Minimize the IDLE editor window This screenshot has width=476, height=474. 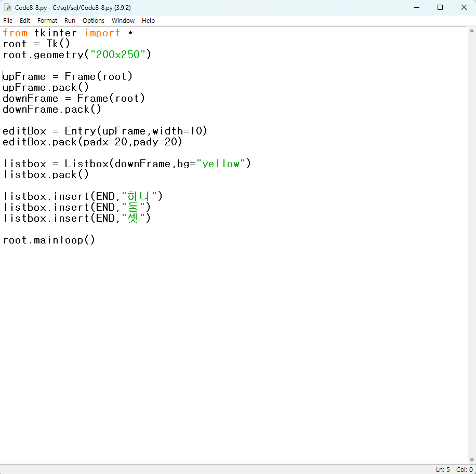pyautogui.click(x=417, y=8)
